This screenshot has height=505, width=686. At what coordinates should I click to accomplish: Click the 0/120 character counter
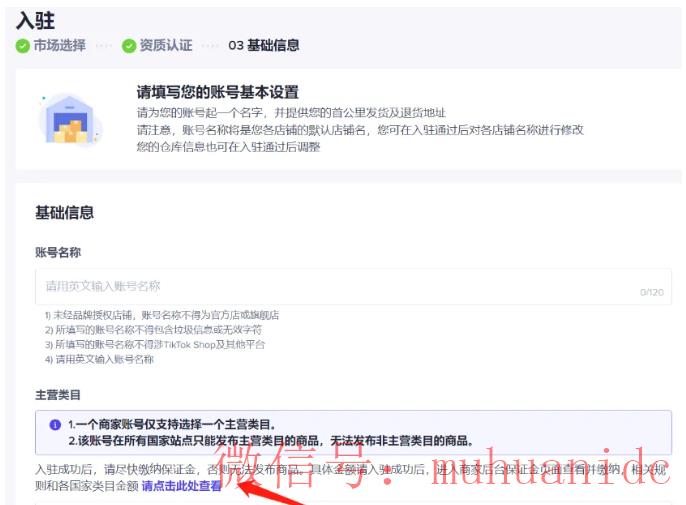point(651,292)
